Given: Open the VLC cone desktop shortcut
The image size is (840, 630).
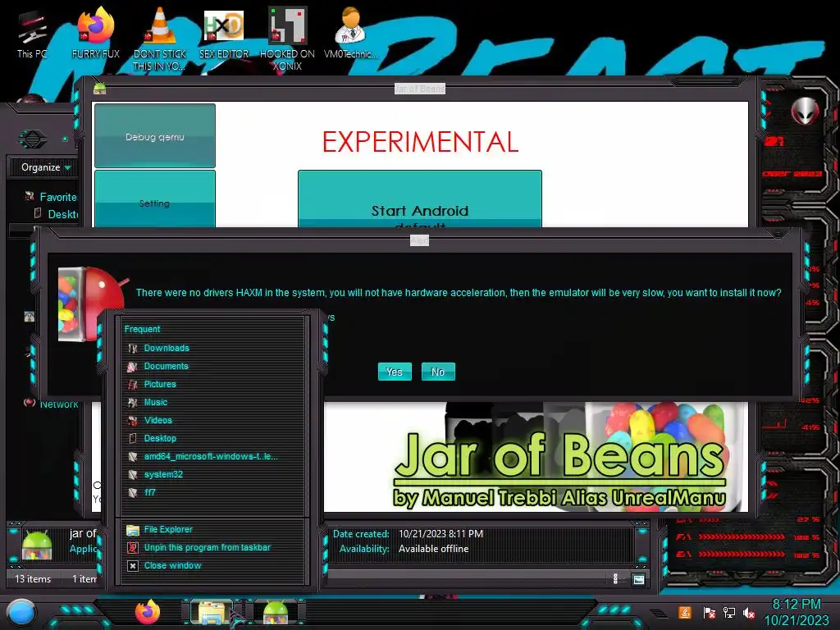Looking at the screenshot, I should point(160,39).
